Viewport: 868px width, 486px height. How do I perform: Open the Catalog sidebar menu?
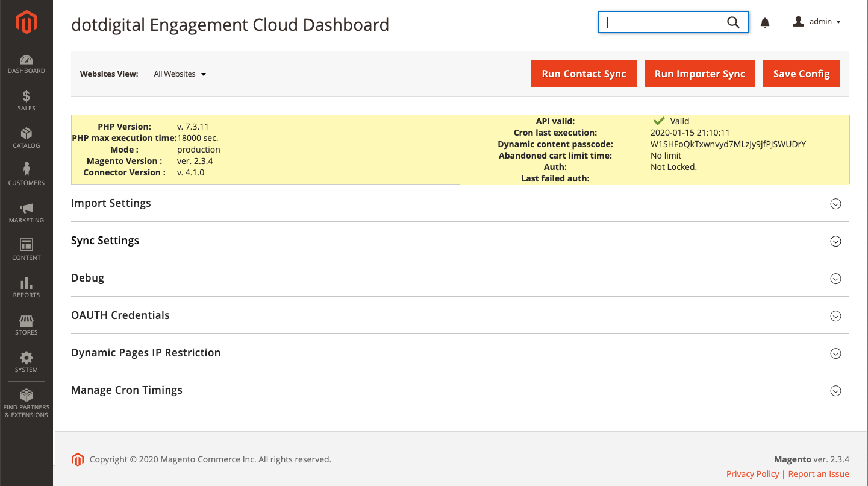[27, 138]
